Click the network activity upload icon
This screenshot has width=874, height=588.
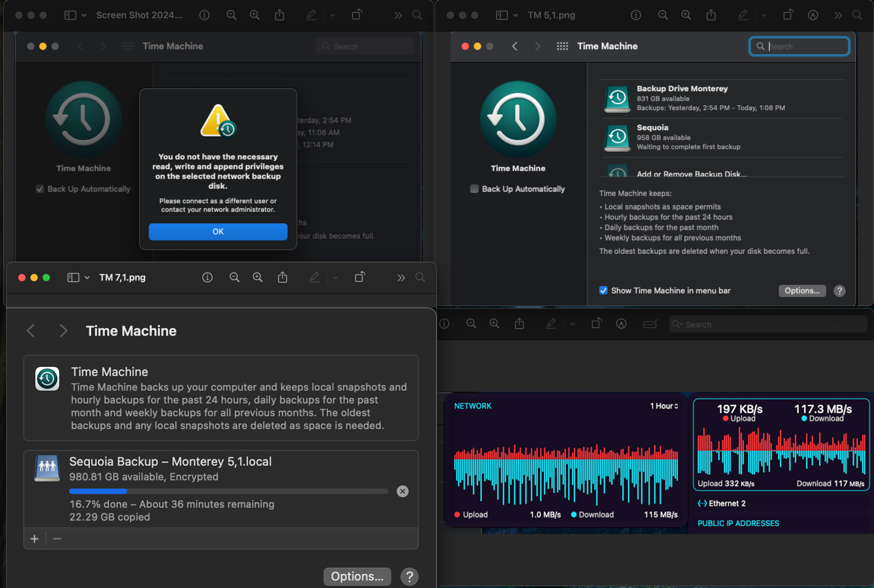(456, 514)
